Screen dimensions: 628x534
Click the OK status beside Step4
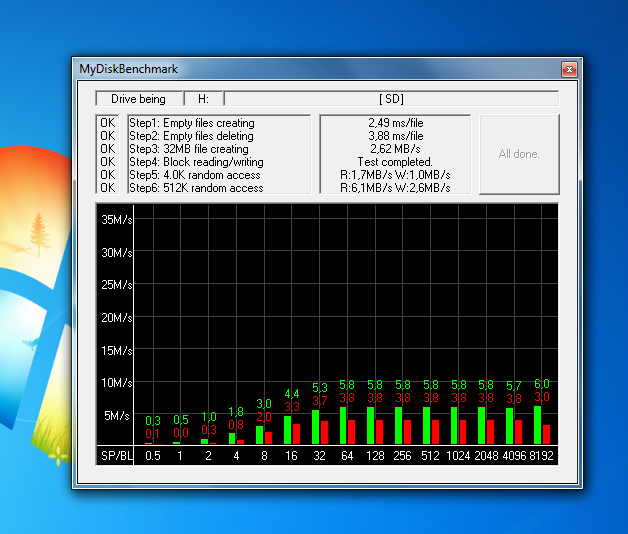click(107, 162)
